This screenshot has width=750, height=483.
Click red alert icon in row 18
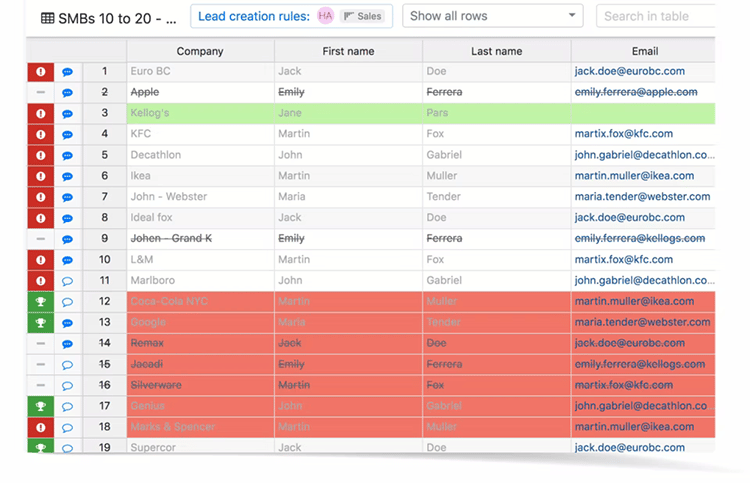click(41, 427)
